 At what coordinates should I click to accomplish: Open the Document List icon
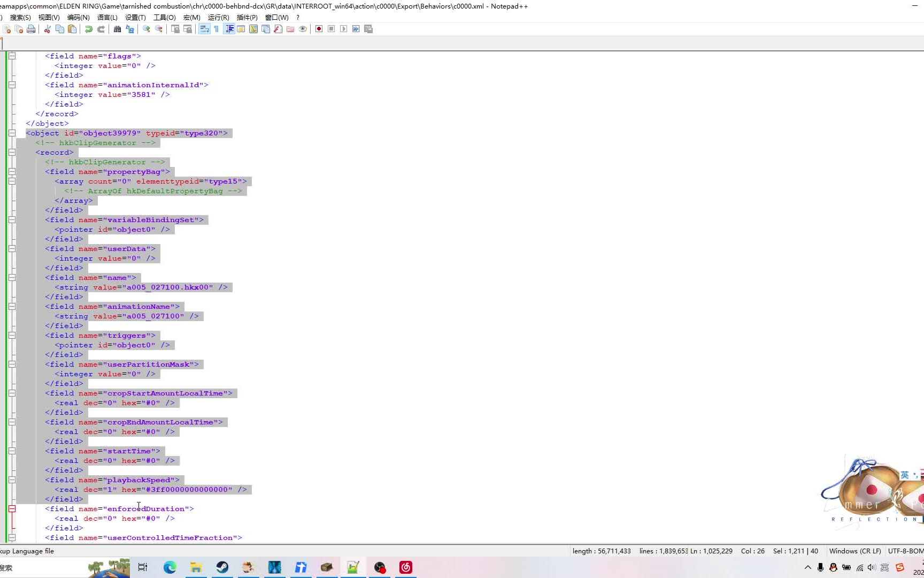[266, 29]
